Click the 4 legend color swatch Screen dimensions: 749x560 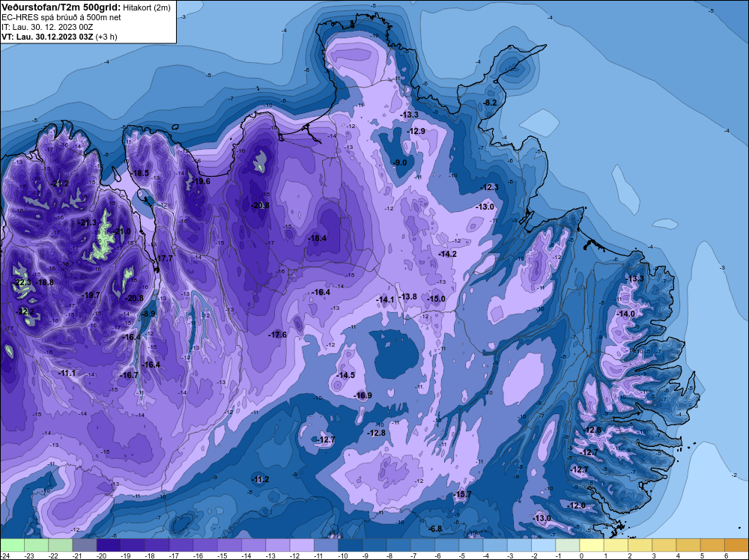click(x=688, y=545)
